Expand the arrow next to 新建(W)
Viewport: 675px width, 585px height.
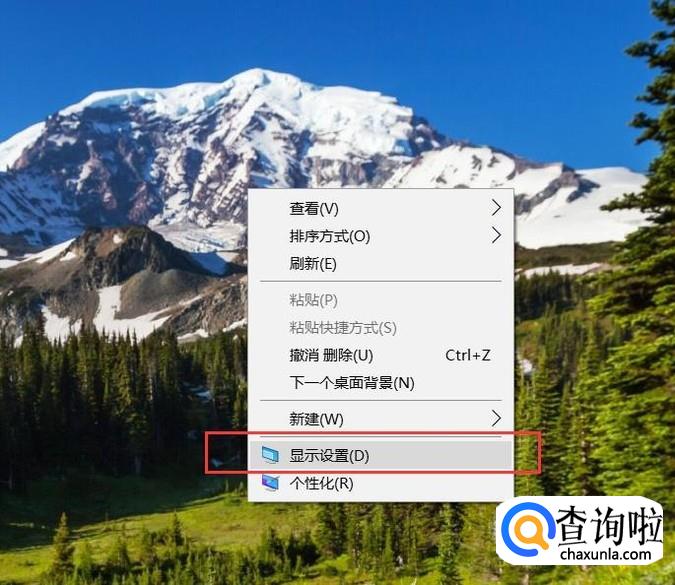496,418
